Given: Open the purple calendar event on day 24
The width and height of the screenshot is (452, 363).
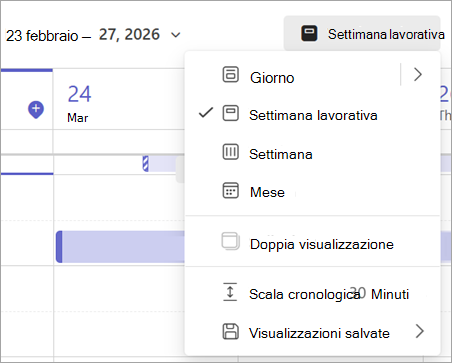Looking at the screenshot, I should point(120,247).
